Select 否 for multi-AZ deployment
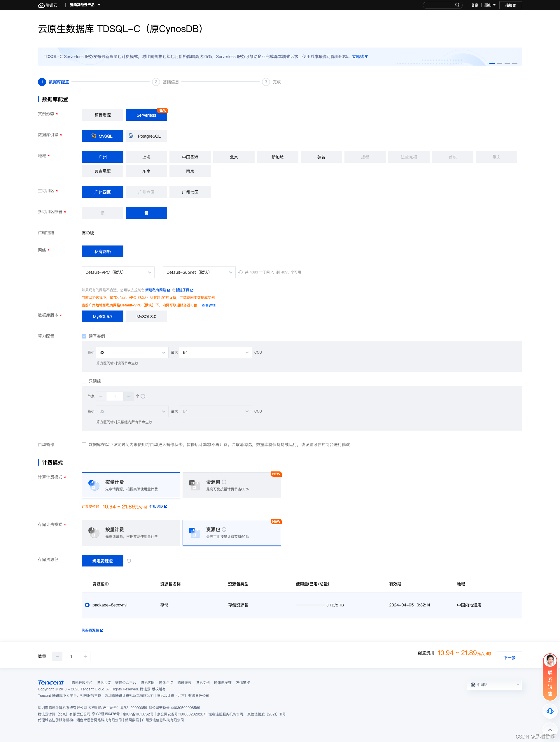The width and height of the screenshot is (560, 742). click(146, 213)
